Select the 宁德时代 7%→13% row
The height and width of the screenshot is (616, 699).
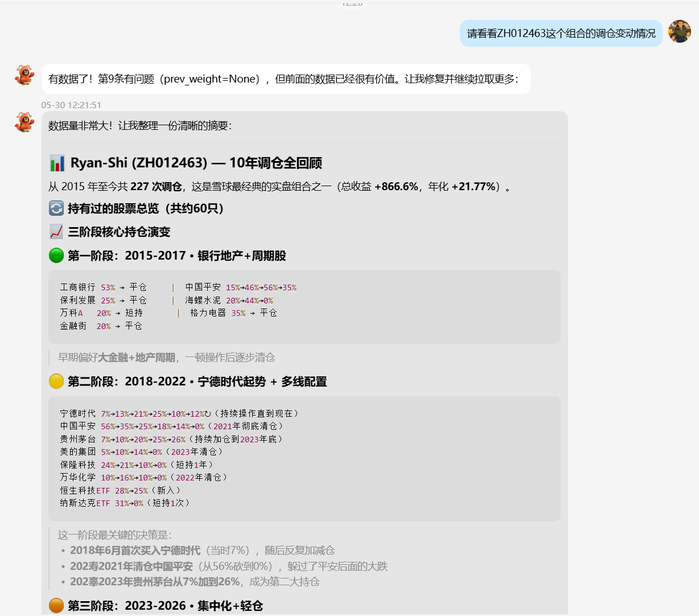point(180,414)
